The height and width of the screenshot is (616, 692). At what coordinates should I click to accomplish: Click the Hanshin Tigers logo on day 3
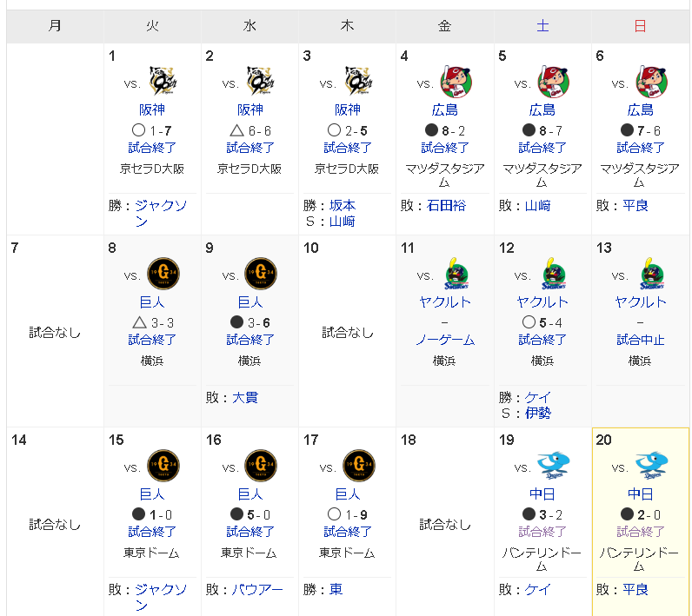point(359,81)
